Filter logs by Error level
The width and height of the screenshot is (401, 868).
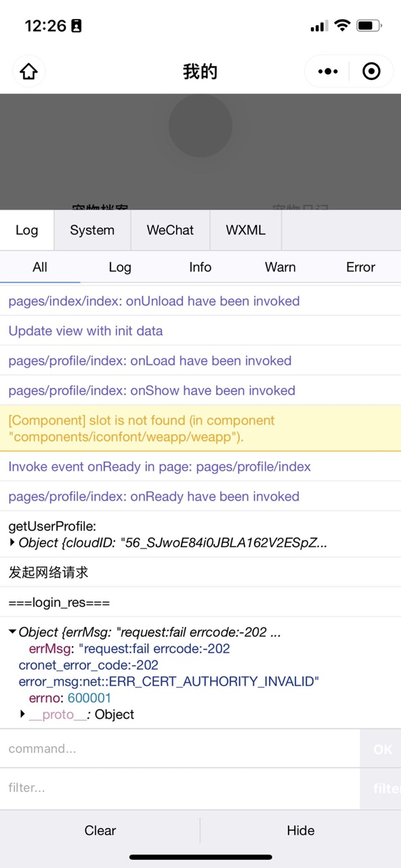360,267
